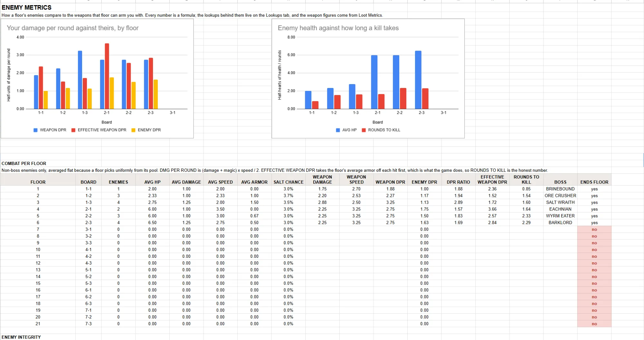The width and height of the screenshot is (644, 340).
Task: Click the BARKLORD boss cell
Action: (560, 223)
